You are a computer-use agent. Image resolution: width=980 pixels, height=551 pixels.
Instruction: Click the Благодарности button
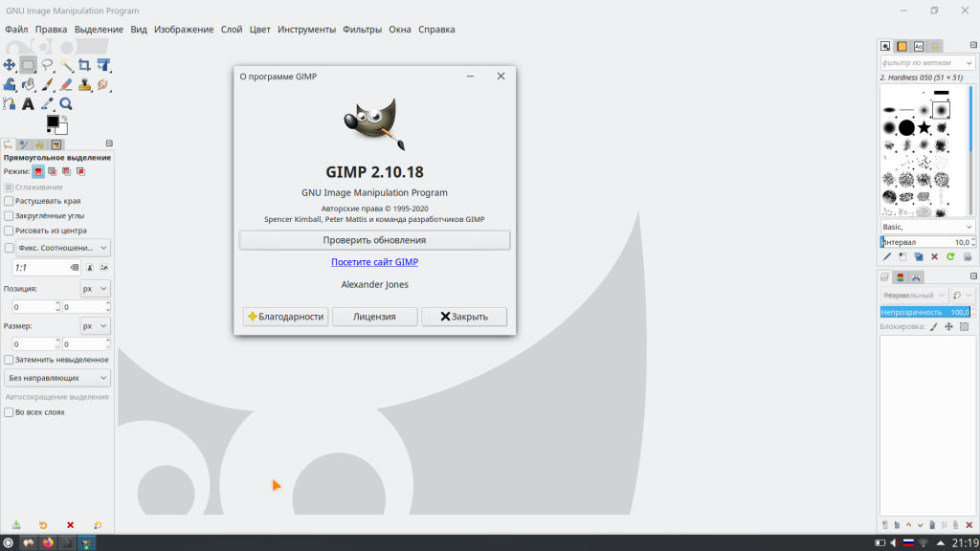(x=285, y=317)
